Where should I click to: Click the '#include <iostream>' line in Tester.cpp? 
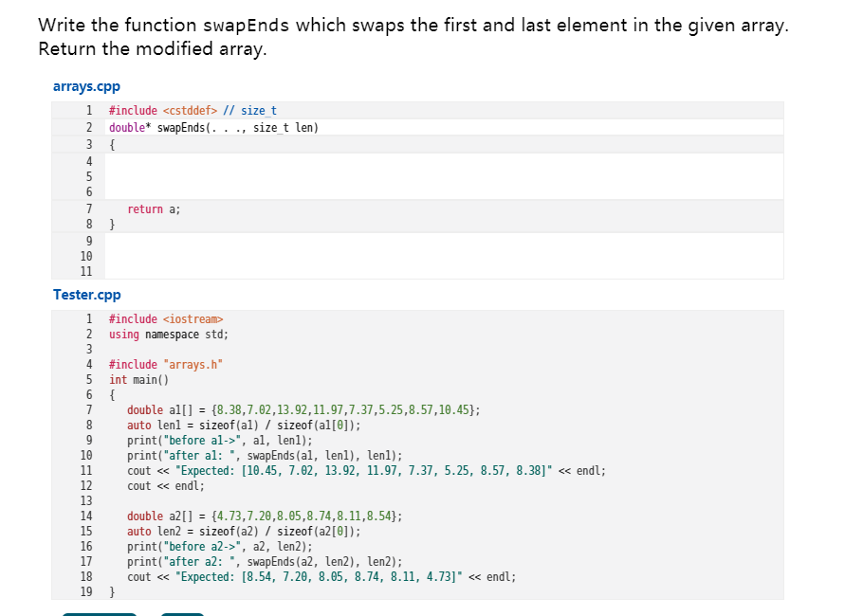coord(166,319)
